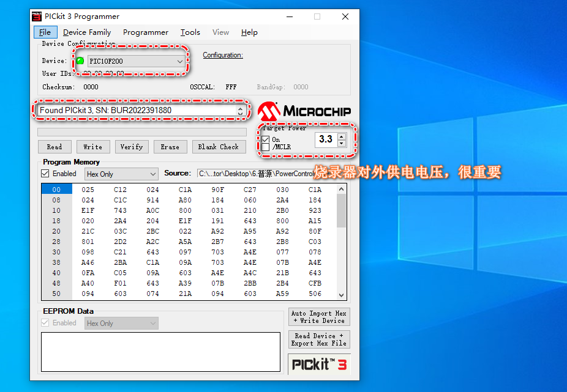Viewport: 567px width, 392px height.
Task: Open the Programmer menu
Action: 146,32
